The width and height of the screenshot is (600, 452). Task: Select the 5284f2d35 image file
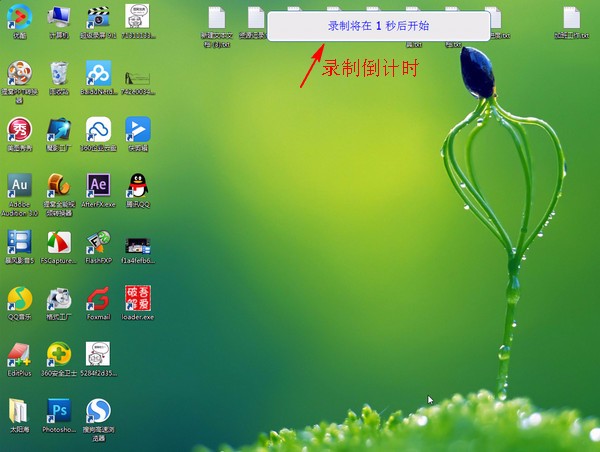98,359
